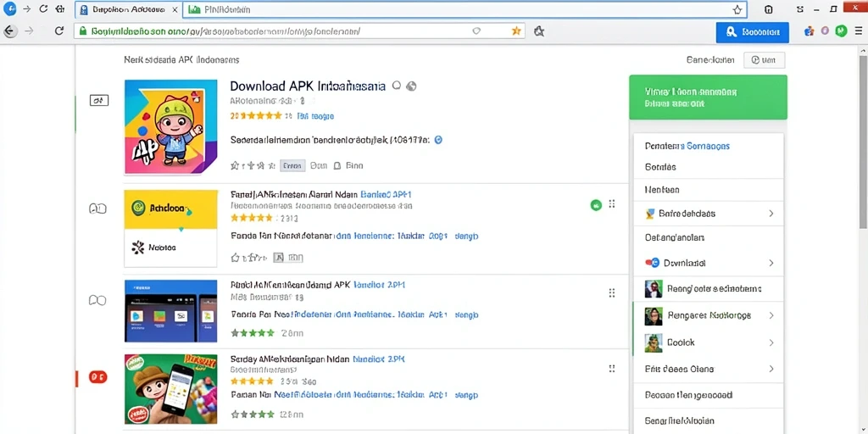
Task: Select the Sontias sidebar entry
Action: click(x=660, y=167)
